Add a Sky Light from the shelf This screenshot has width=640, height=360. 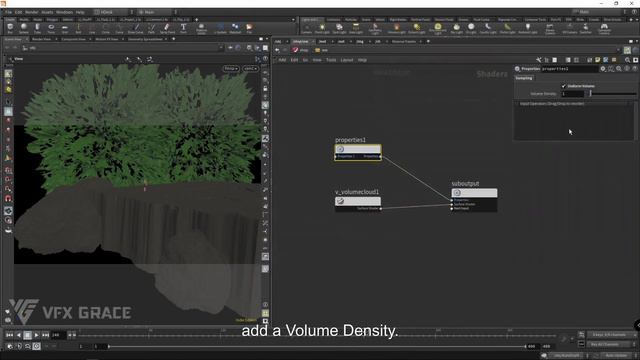point(456,29)
